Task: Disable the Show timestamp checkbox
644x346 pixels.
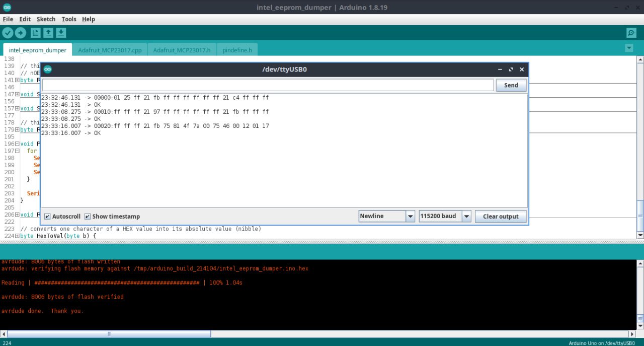Action: click(88, 217)
